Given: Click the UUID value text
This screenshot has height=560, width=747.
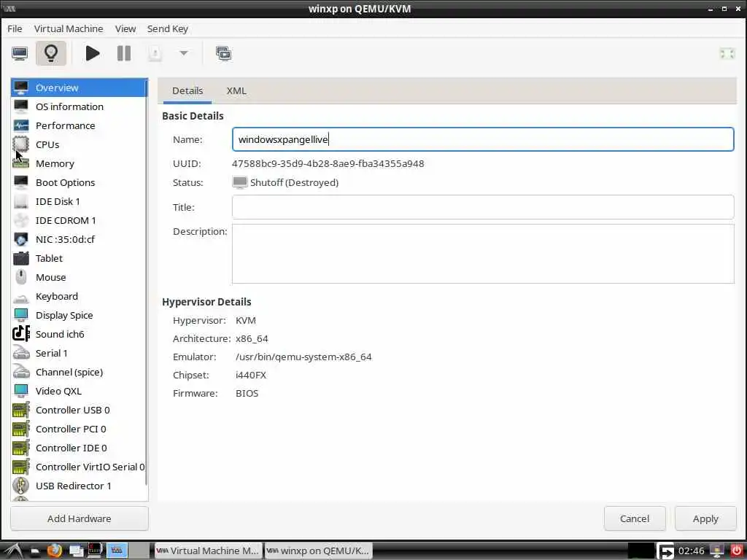Looking at the screenshot, I should (328, 163).
